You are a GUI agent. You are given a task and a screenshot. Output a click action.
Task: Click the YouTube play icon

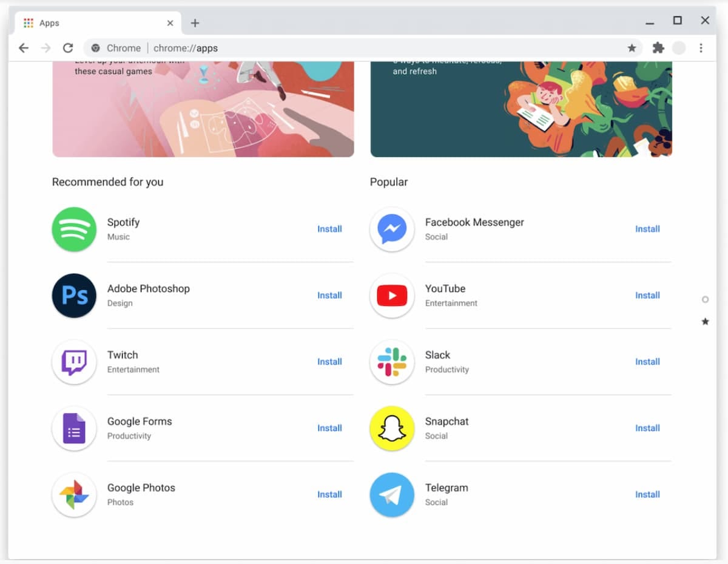click(392, 296)
